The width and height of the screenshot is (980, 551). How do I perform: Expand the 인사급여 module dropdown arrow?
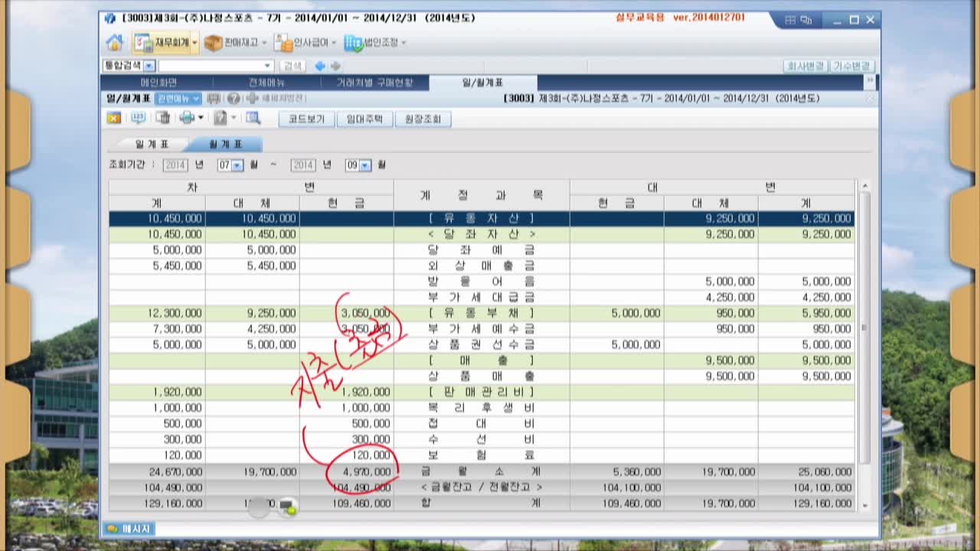click(x=334, y=43)
